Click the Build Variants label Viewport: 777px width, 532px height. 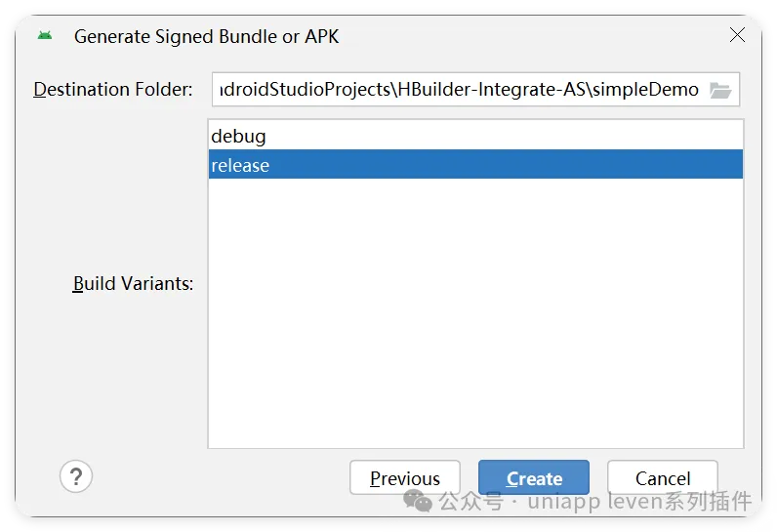coord(133,284)
